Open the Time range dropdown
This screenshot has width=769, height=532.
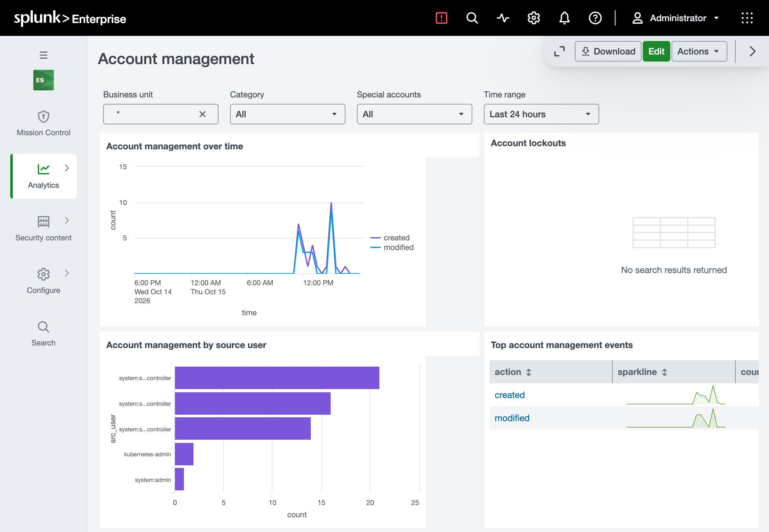coord(541,114)
